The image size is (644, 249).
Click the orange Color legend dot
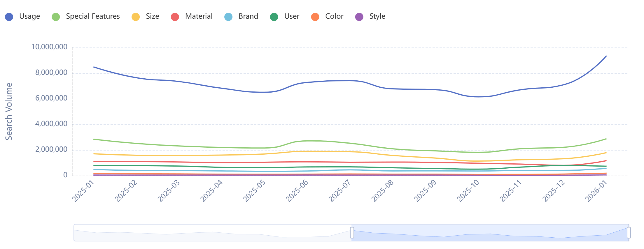315,17
